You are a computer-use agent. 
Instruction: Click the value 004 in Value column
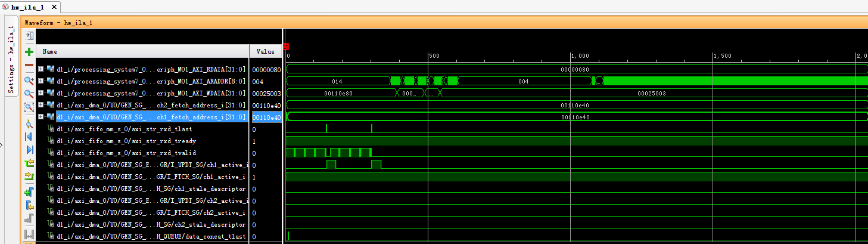257,81
